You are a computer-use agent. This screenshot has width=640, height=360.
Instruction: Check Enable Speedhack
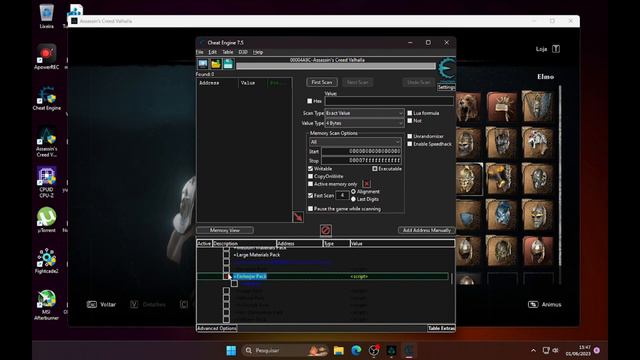coord(409,144)
